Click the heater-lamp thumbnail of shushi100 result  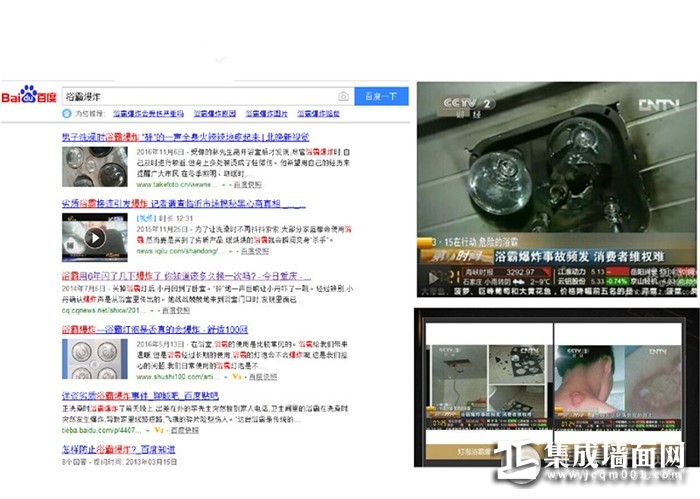pyautogui.click(x=95, y=359)
